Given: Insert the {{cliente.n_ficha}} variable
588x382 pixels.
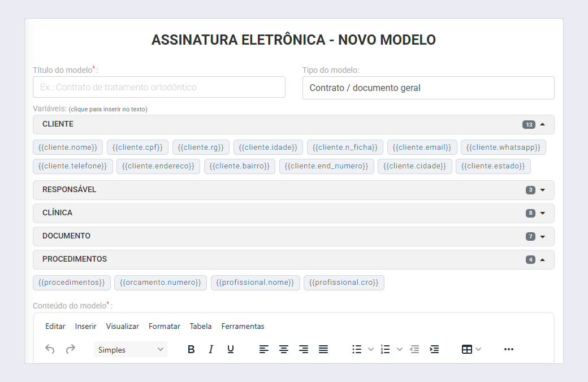Looking at the screenshot, I should click(345, 147).
